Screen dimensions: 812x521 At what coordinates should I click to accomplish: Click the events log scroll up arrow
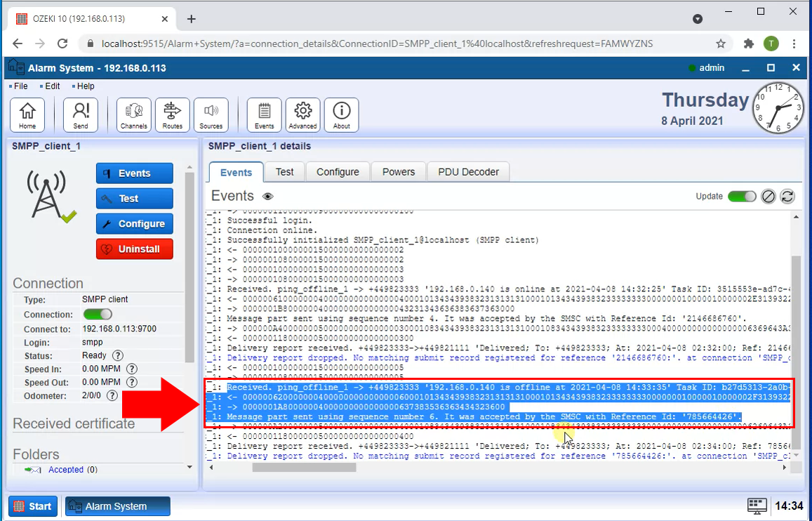[796, 216]
